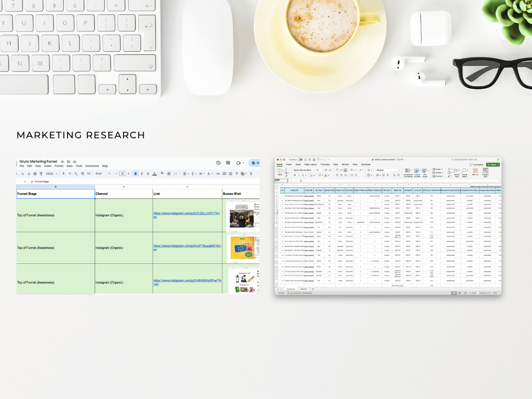Open the Page Layout tab in Excel
The image size is (532, 399).
(x=311, y=164)
